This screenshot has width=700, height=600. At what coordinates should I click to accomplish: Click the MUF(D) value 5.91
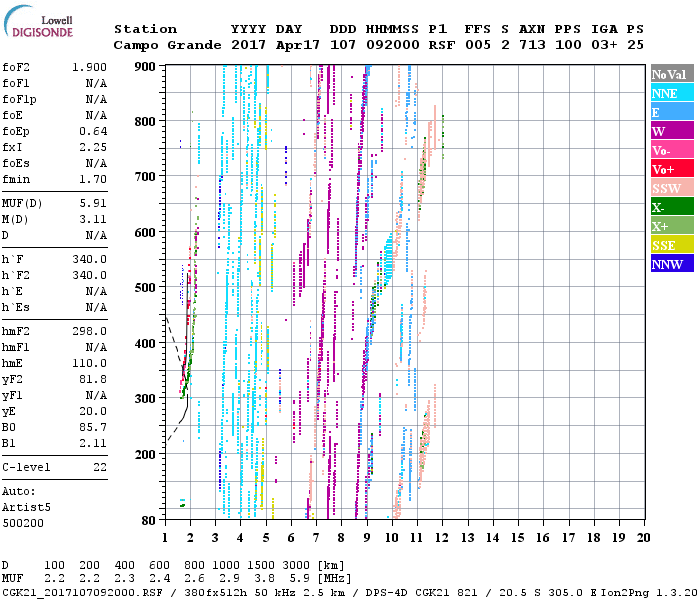click(x=93, y=204)
